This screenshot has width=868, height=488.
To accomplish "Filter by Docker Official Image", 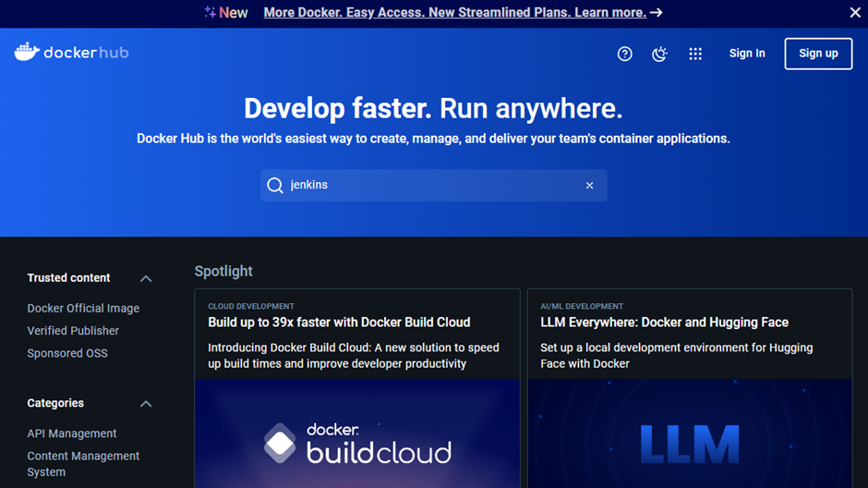I will (x=83, y=308).
